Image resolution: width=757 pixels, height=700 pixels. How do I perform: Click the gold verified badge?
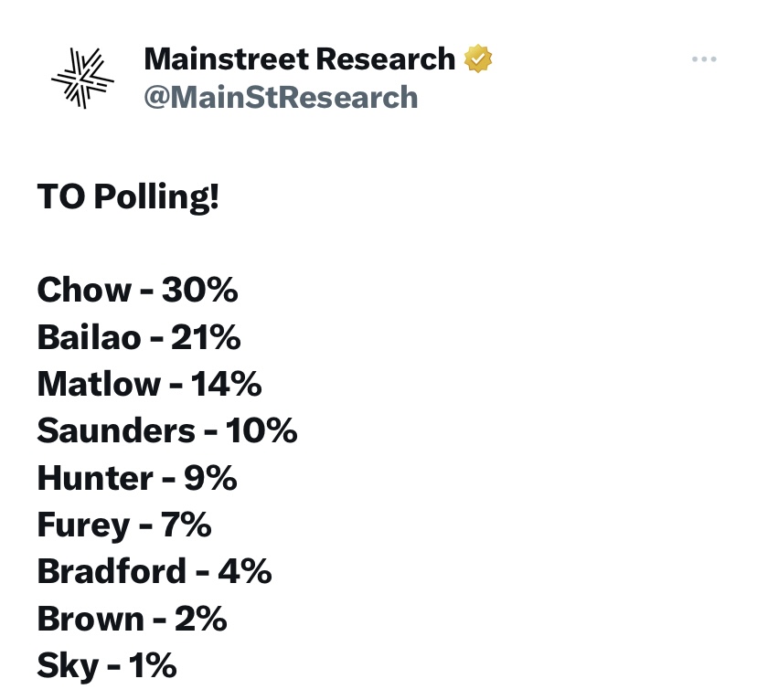pyautogui.click(x=479, y=59)
